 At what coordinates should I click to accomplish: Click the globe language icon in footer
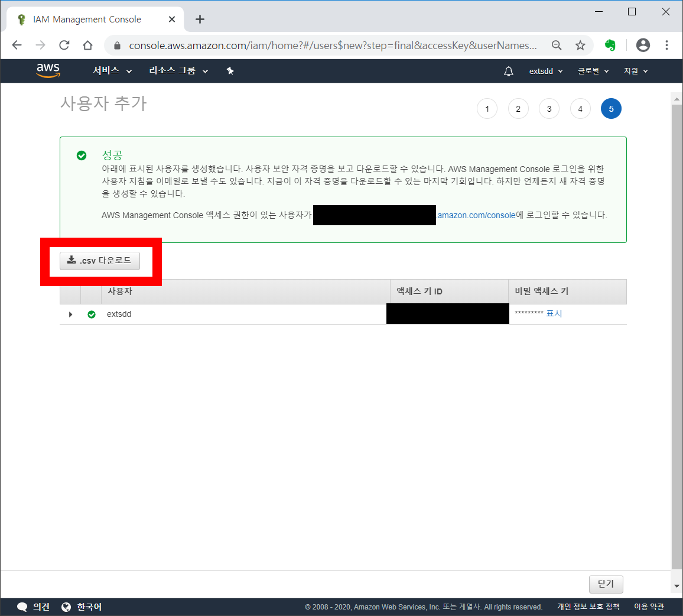click(66, 607)
